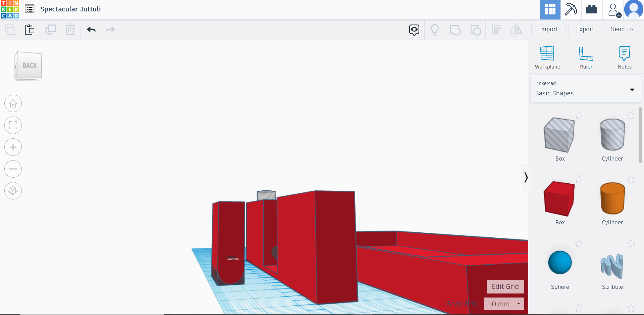The image size is (644, 315).
Task: Open the Align tool
Action: (x=496, y=30)
